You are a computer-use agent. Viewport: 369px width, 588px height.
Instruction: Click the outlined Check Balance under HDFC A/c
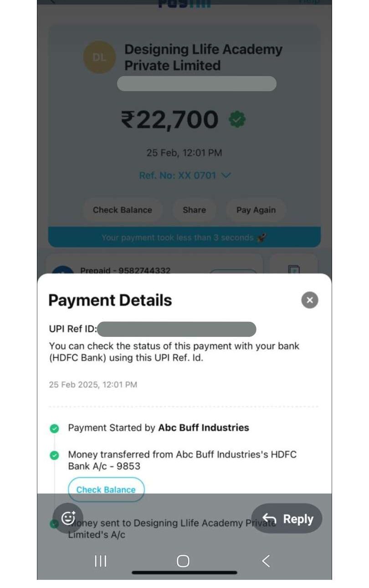pyautogui.click(x=106, y=490)
